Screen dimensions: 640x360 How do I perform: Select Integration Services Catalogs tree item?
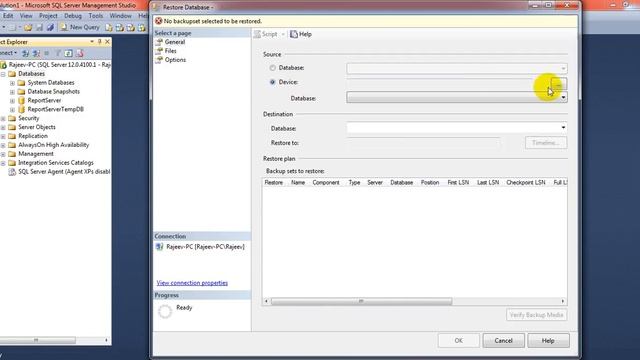coord(56,163)
